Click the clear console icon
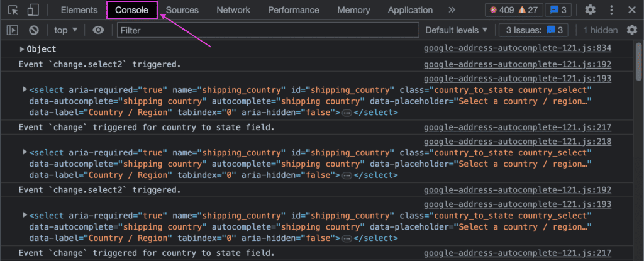Viewport: 644px width, 261px height. click(x=34, y=30)
